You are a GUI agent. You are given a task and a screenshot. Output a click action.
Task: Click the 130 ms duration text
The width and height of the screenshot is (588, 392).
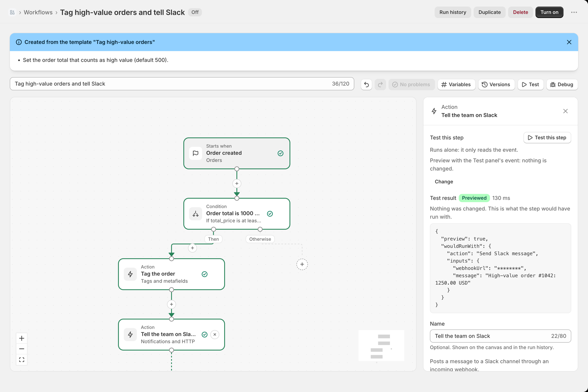[x=501, y=198]
